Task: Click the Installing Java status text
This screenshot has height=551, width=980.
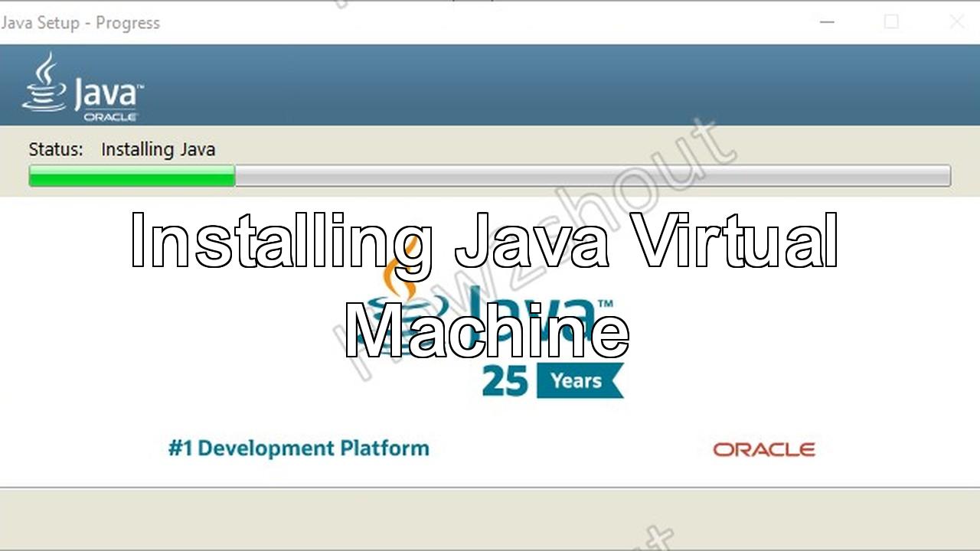Action: 158,149
